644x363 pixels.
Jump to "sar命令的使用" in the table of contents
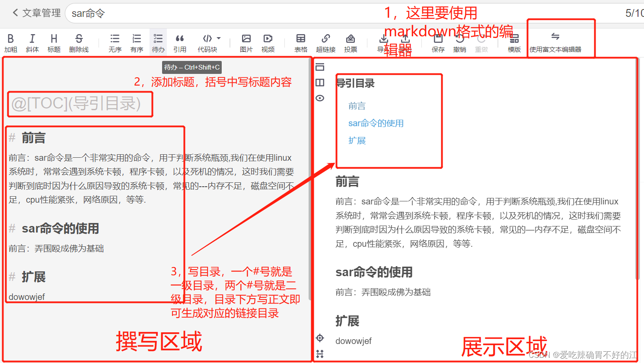point(376,123)
